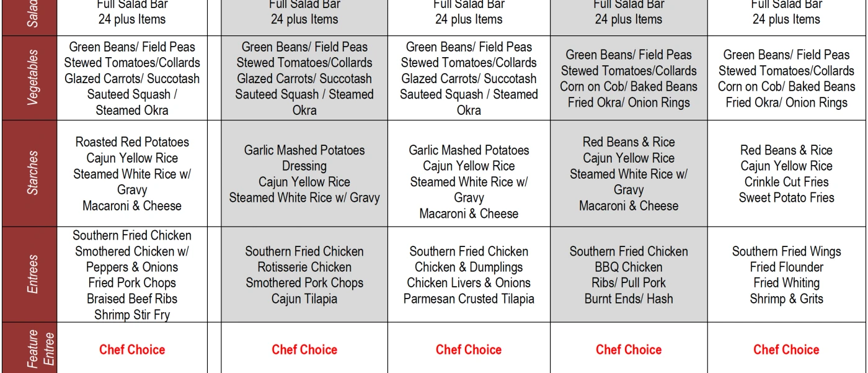Click the Entrees row header
The width and height of the screenshot is (868, 373).
(30, 274)
